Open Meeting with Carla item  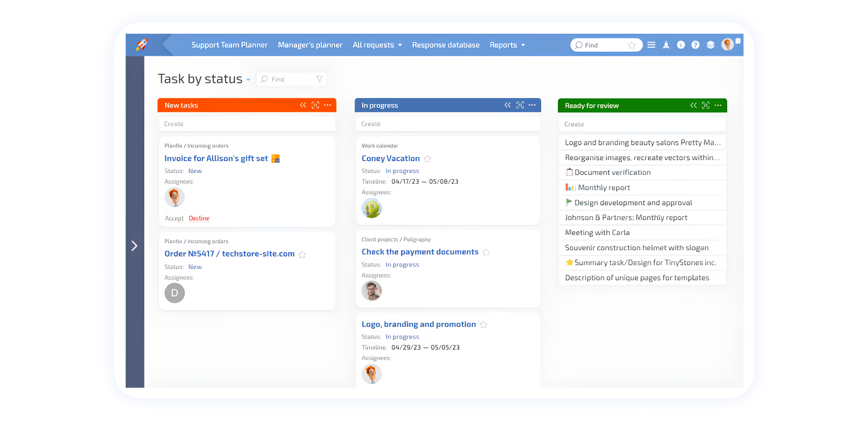(x=643, y=233)
